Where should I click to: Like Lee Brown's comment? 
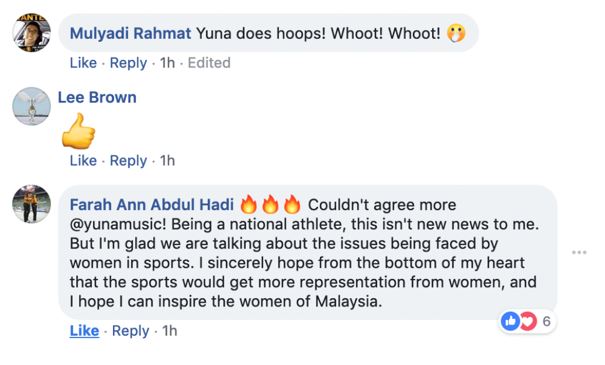(x=83, y=161)
